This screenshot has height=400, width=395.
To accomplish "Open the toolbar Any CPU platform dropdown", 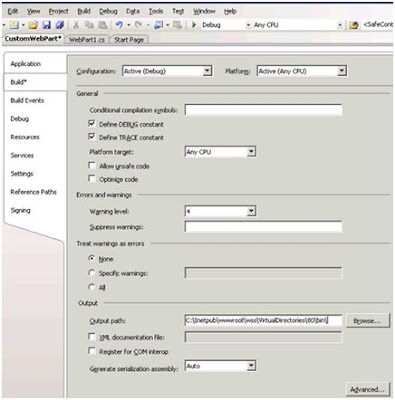I will click(x=340, y=25).
